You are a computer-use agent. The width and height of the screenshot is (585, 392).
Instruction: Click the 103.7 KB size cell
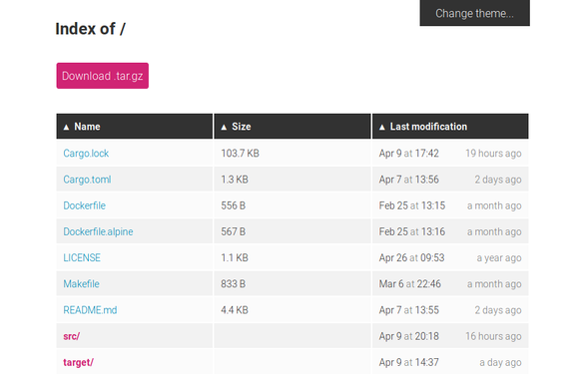tap(240, 154)
